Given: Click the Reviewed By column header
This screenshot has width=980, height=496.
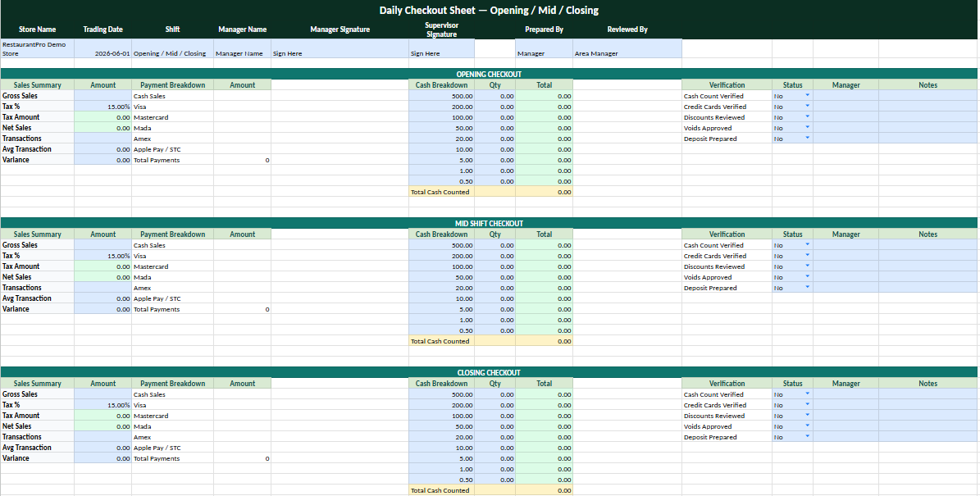Looking at the screenshot, I should pos(627,30).
